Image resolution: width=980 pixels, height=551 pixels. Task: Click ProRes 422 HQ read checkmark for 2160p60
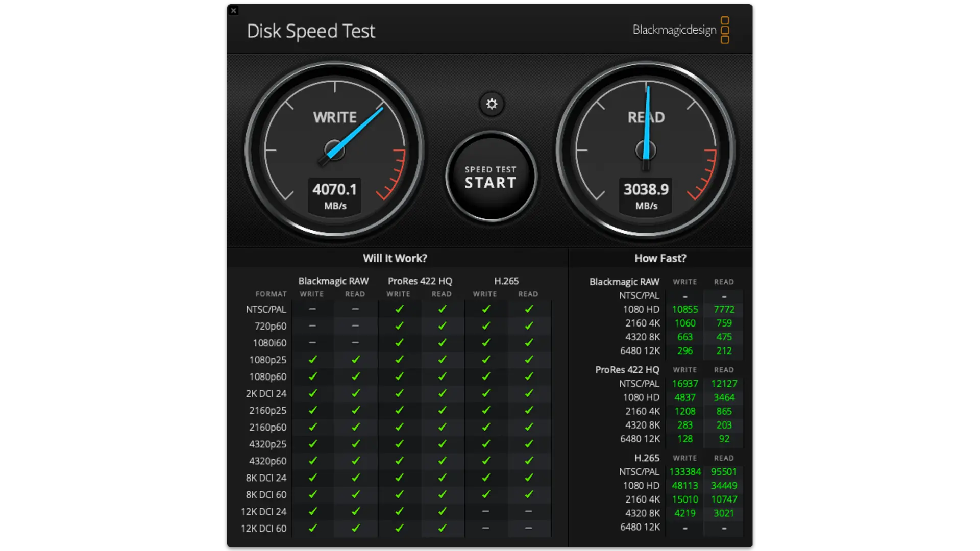[443, 427]
